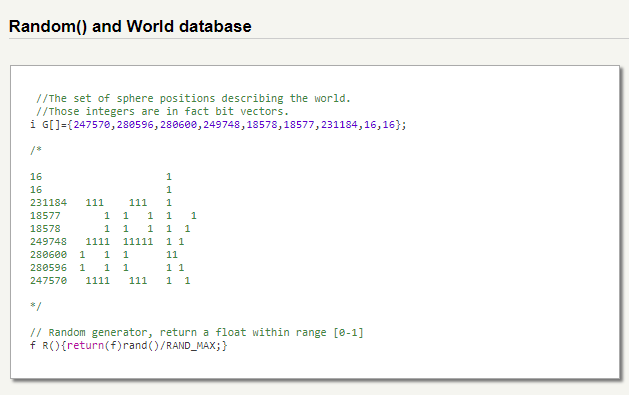Select the array value 18577 in G[]
Screen dimensions: 629x395
click(x=299, y=125)
